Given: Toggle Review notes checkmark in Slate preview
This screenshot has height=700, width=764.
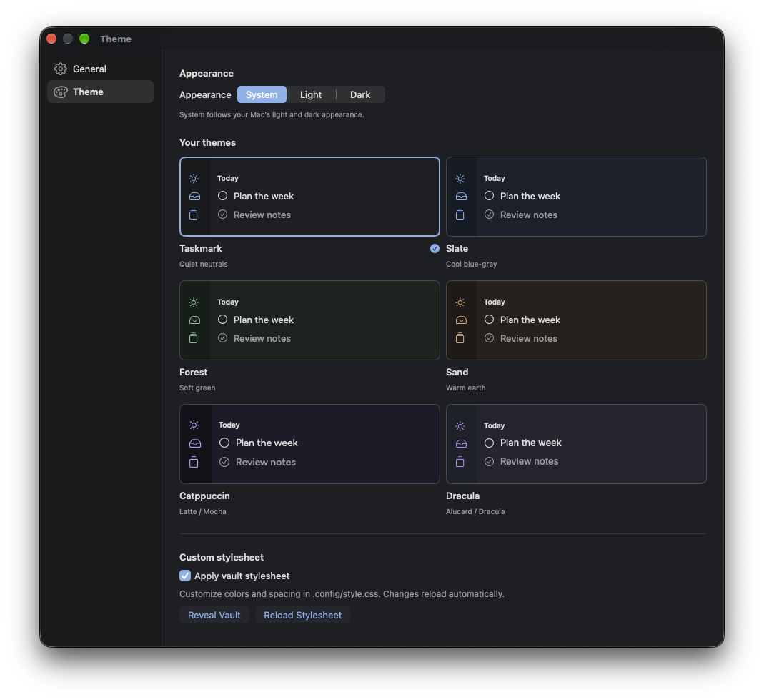Looking at the screenshot, I should (489, 215).
